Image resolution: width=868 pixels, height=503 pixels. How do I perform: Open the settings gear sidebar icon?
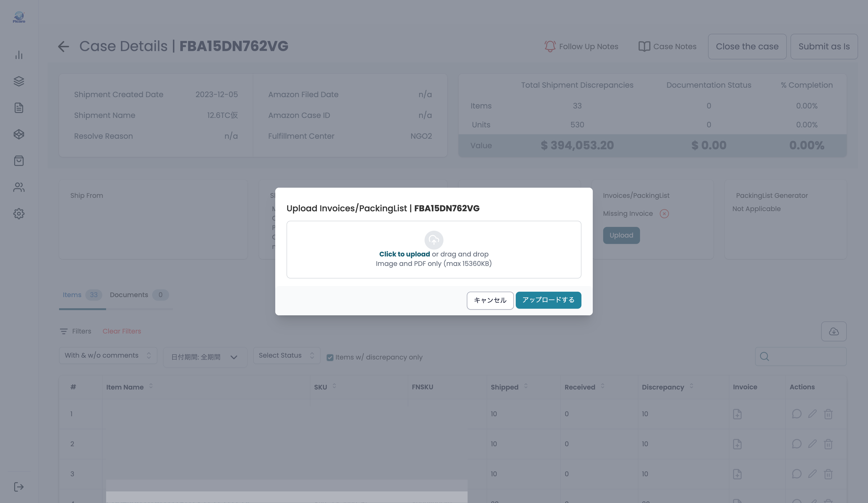click(19, 214)
